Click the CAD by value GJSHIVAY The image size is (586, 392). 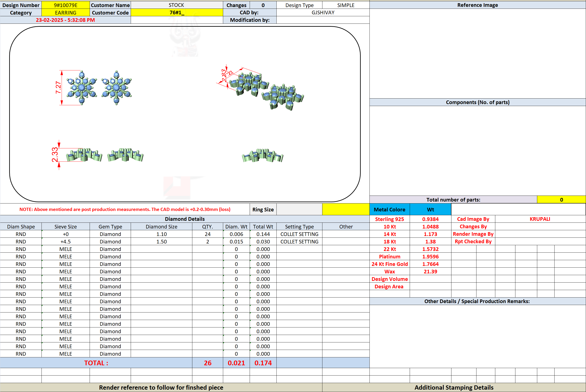323,12
